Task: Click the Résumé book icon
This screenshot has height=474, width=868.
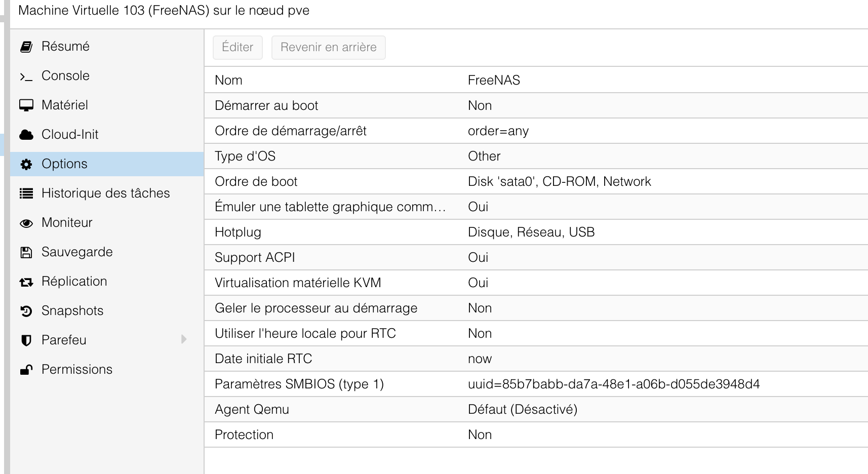Action: click(x=26, y=47)
